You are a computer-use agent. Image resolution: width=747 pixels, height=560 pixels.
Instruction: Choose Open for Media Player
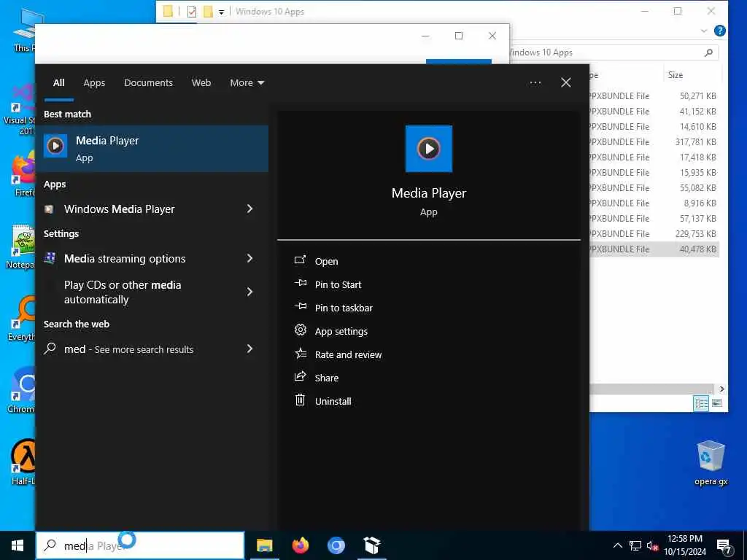pos(326,262)
